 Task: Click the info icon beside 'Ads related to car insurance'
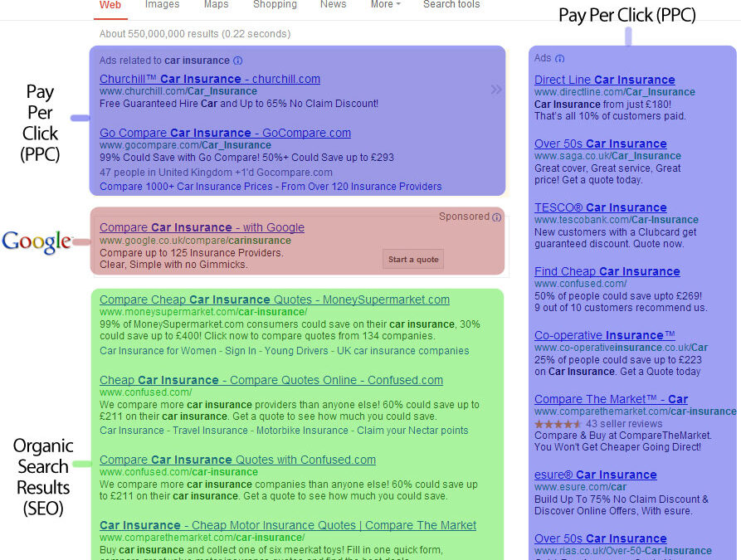click(x=238, y=61)
